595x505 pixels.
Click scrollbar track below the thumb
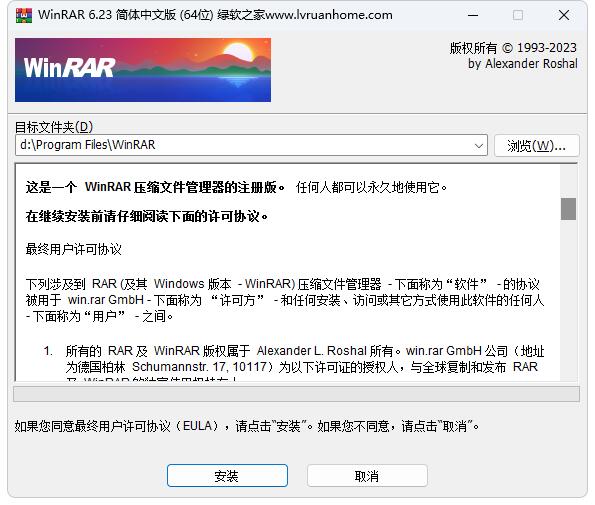click(x=568, y=300)
